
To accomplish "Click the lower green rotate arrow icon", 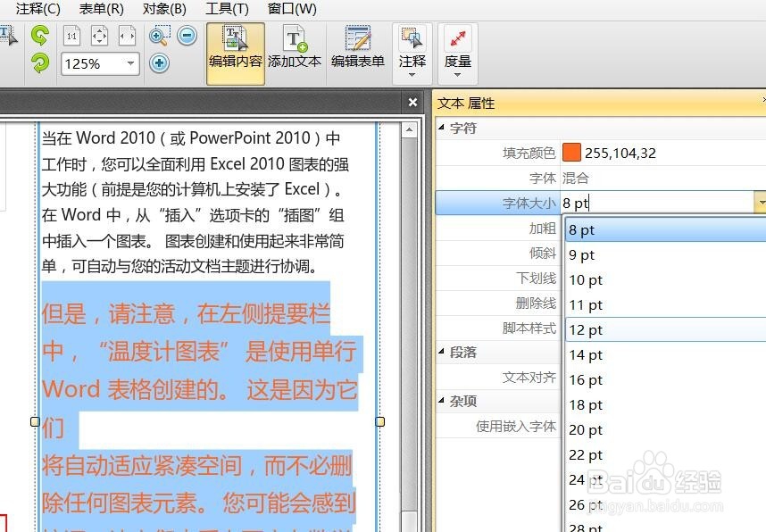I will pos(39,63).
